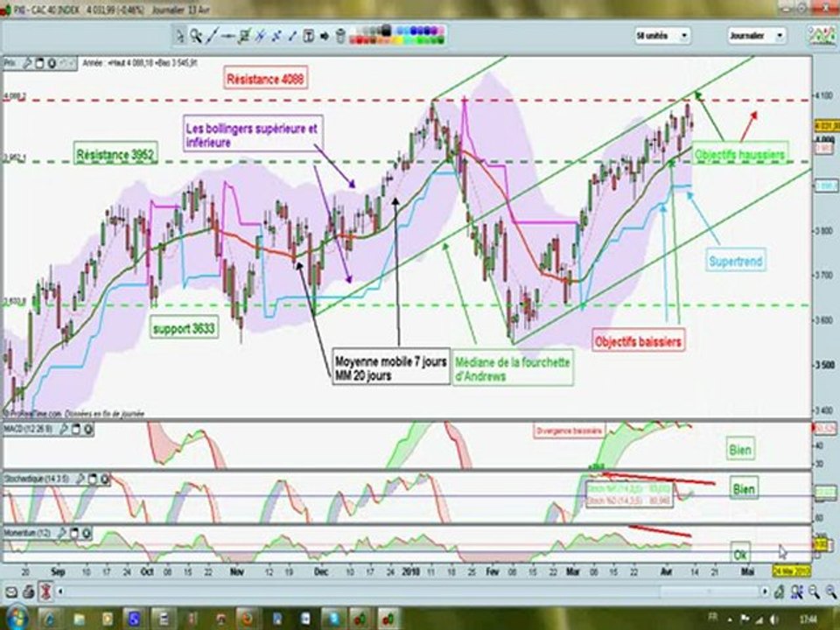Open the 'Journalier' timeframe dropdown
The width and height of the screenshot is (840, 630).
coord(756,36)
